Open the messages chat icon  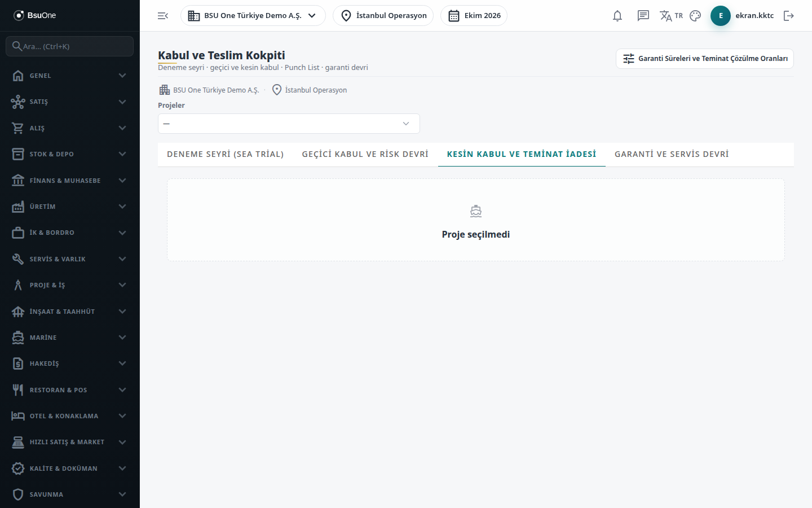[x=643, y=16]
